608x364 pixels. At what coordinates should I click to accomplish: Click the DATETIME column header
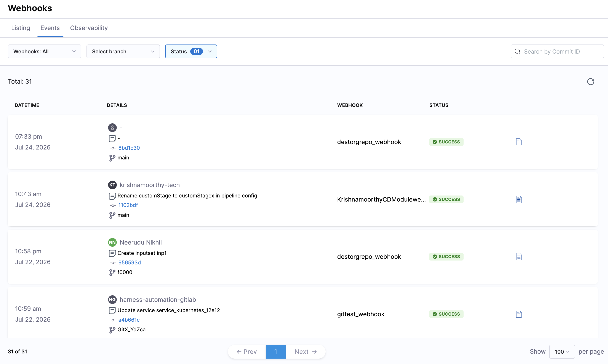(x=27, y=105)
